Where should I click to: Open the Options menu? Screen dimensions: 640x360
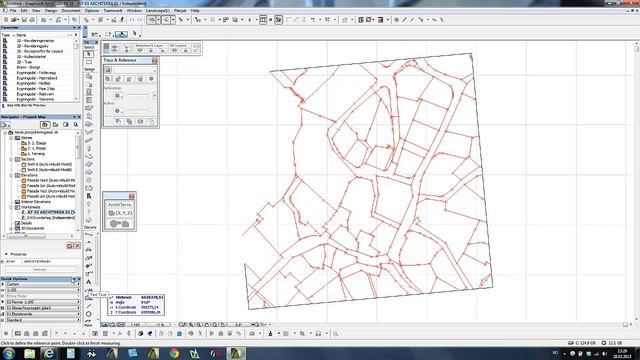92,11
